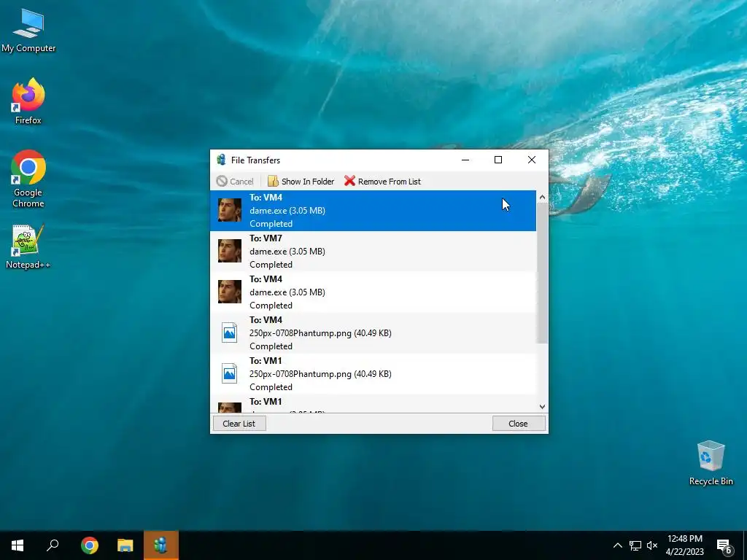Select the VM4 Phantump.png transfer row
This screenshot has height=560, width=747.
coord(373,333)
